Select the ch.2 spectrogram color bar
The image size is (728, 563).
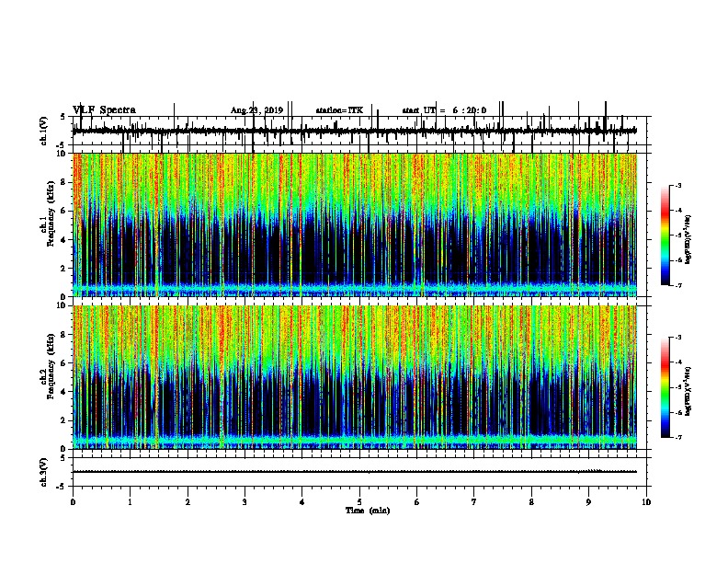point(665,387)
